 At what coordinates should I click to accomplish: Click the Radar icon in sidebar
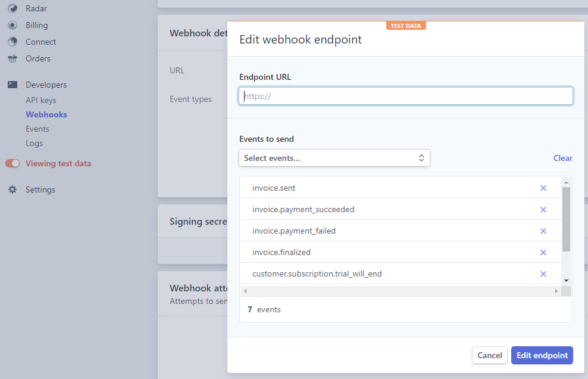click(x=12, y=8)
